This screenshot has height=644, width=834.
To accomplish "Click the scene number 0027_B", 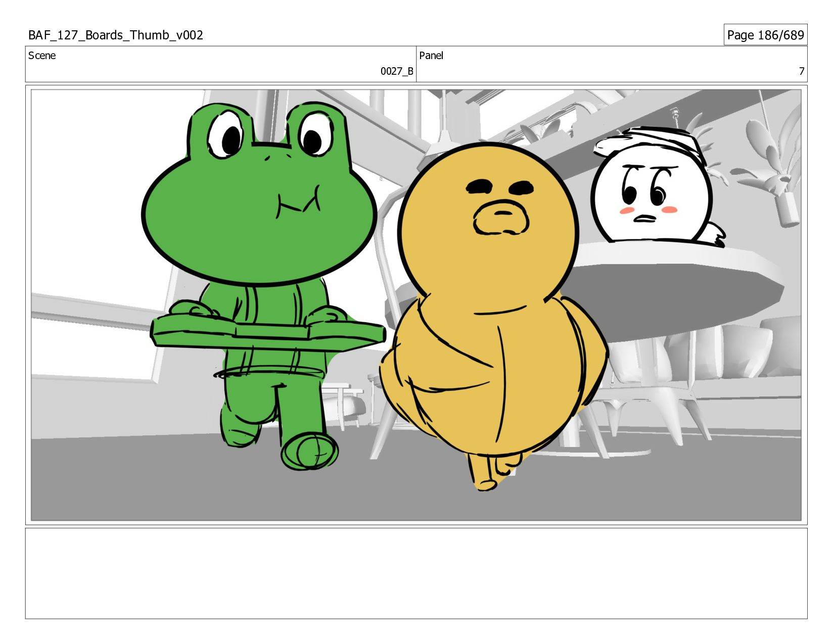I will pyautogui.click(x=397, y=71).
